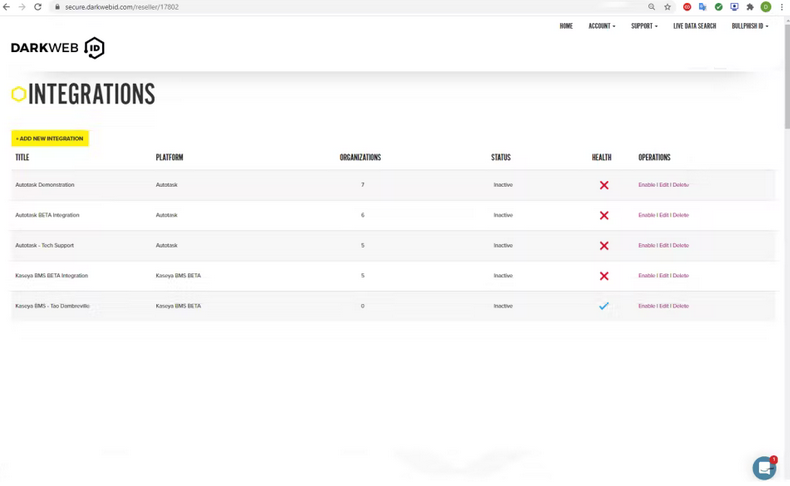Screen dimensions: 790x486
Task: Click the browser address bar URL
Action: [122, 7]
